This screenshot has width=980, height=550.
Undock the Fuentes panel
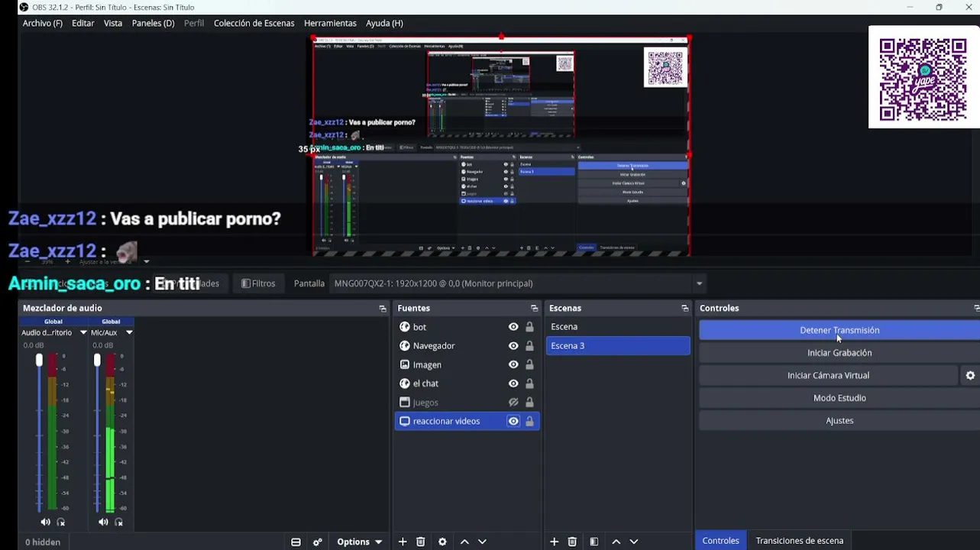[x=535, y=309]
